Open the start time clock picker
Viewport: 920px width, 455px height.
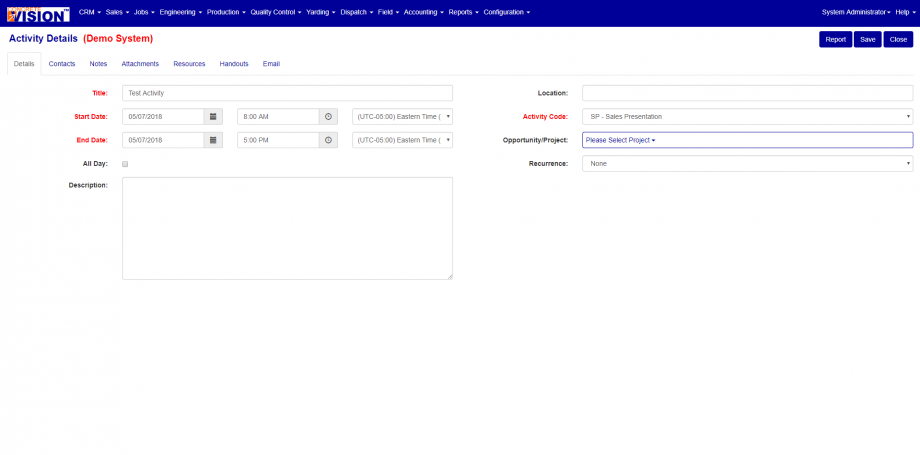click(328, 116)
